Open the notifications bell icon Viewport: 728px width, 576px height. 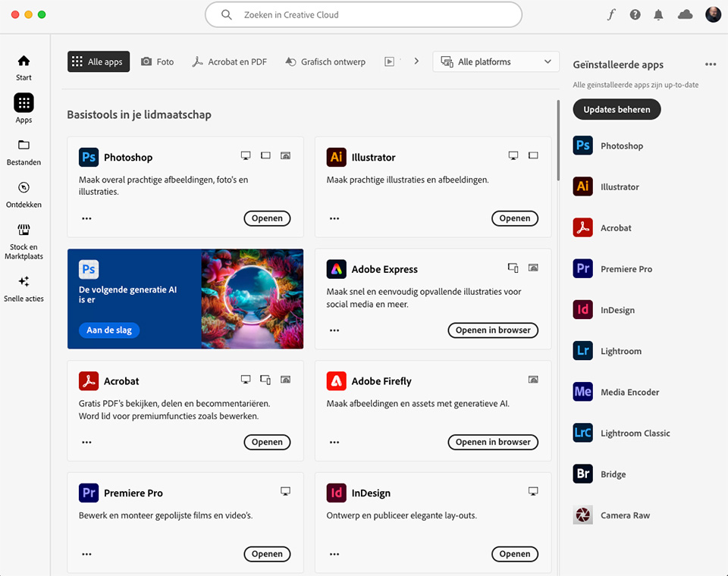tap(658, 15)
